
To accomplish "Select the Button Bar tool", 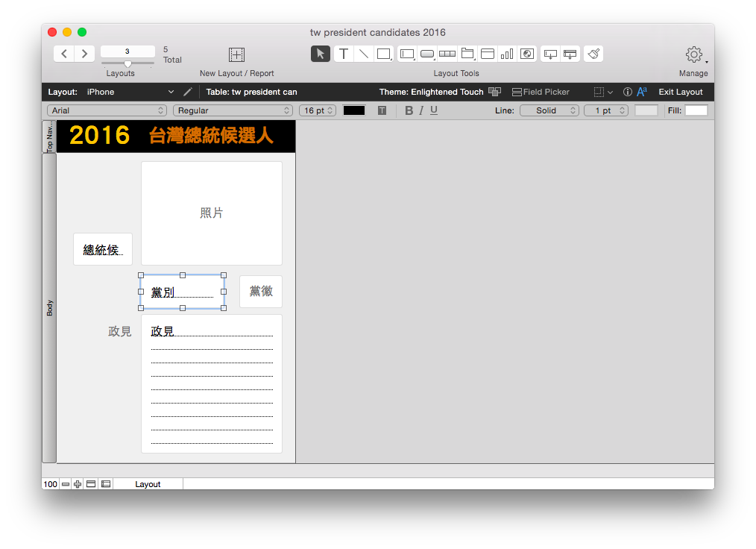I will (x=447, y=54).
